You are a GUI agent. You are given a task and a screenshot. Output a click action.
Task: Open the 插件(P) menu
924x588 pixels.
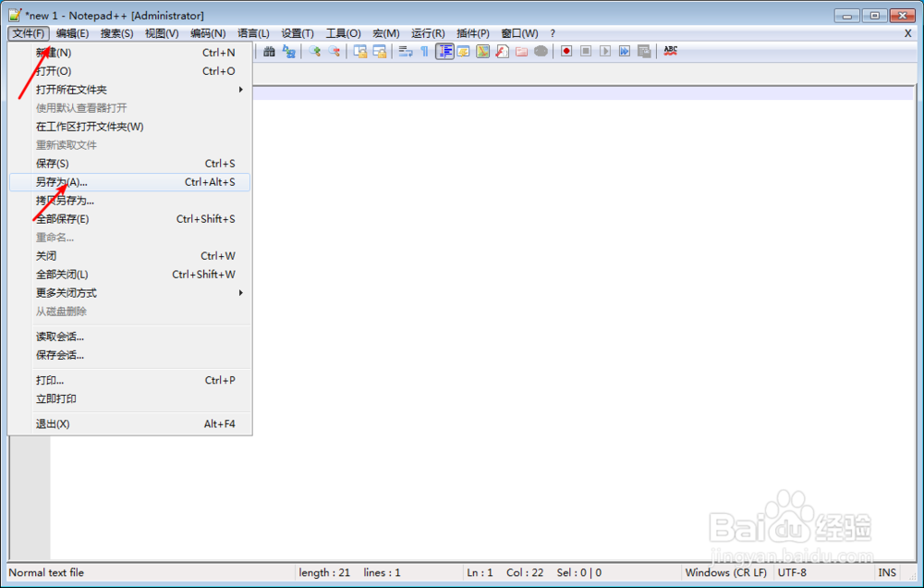click(473, 33)
